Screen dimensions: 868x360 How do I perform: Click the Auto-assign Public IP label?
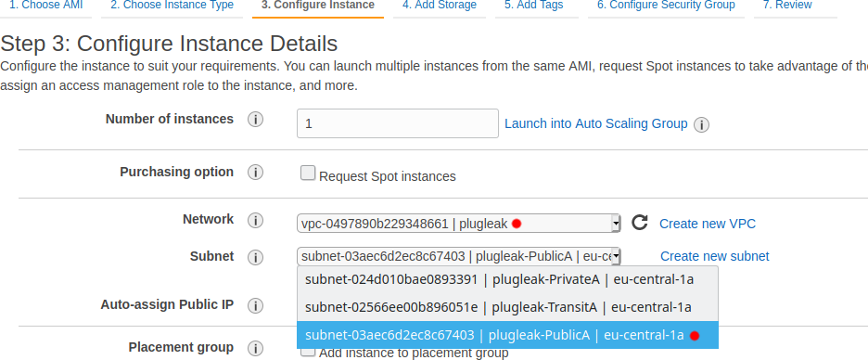pos(167,304)
